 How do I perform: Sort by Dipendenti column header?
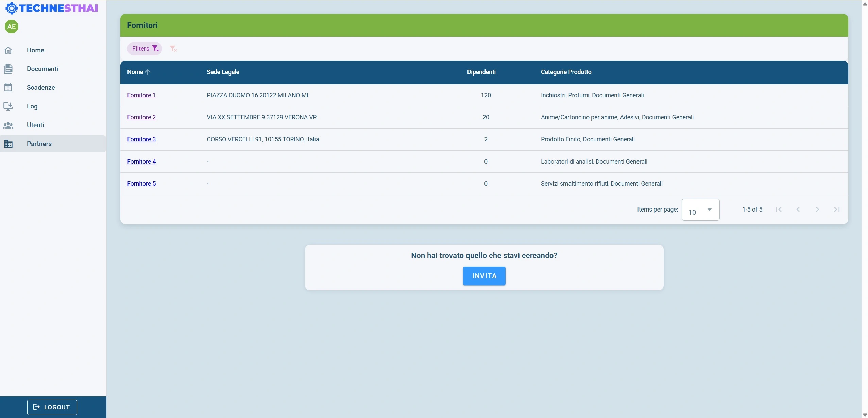tap(481, 72)
